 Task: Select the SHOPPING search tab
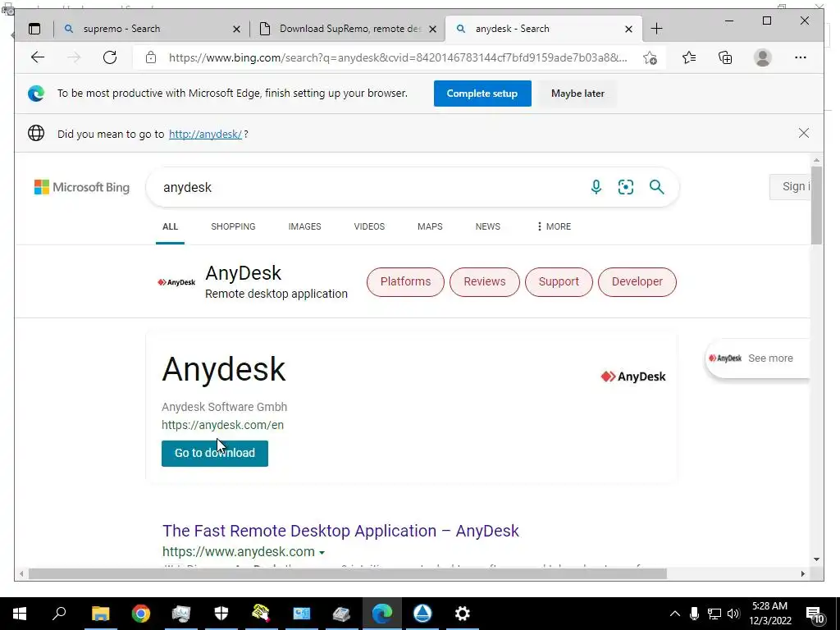[x=233, y=226]
